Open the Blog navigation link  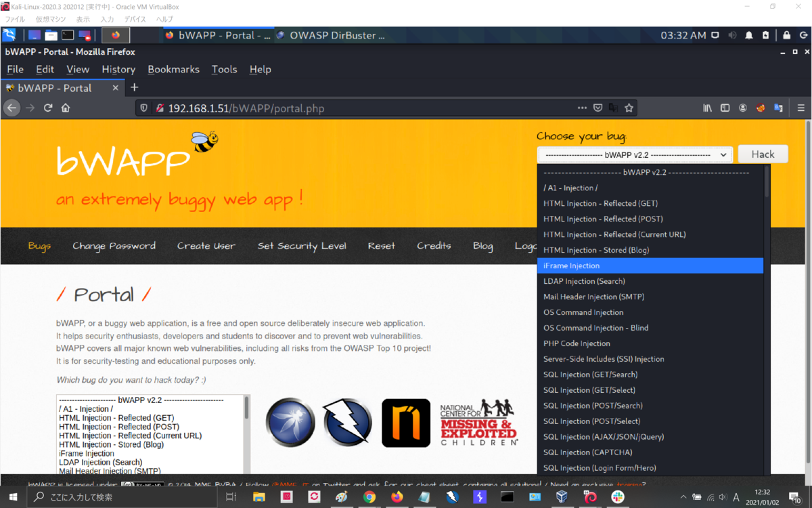(x=483, y=246)
